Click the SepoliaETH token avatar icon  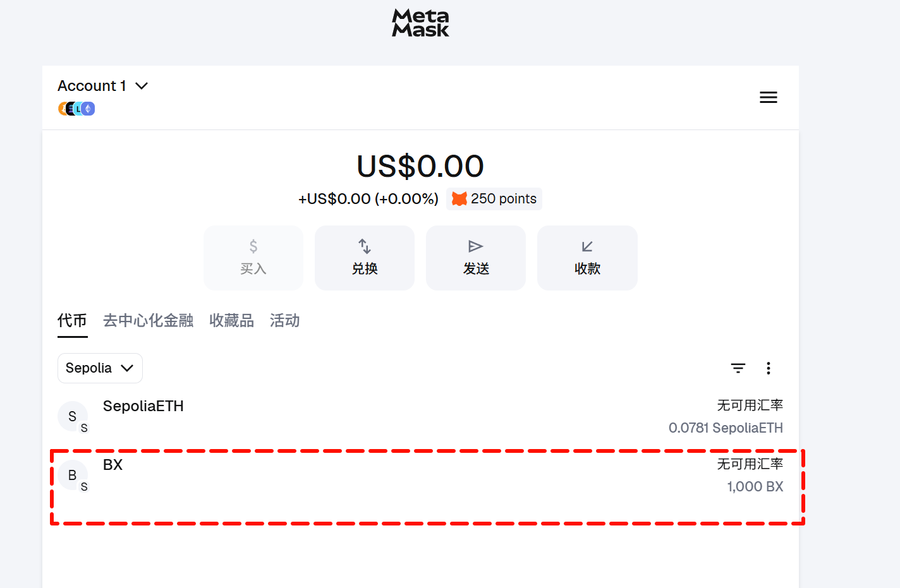tap(72, 416)
